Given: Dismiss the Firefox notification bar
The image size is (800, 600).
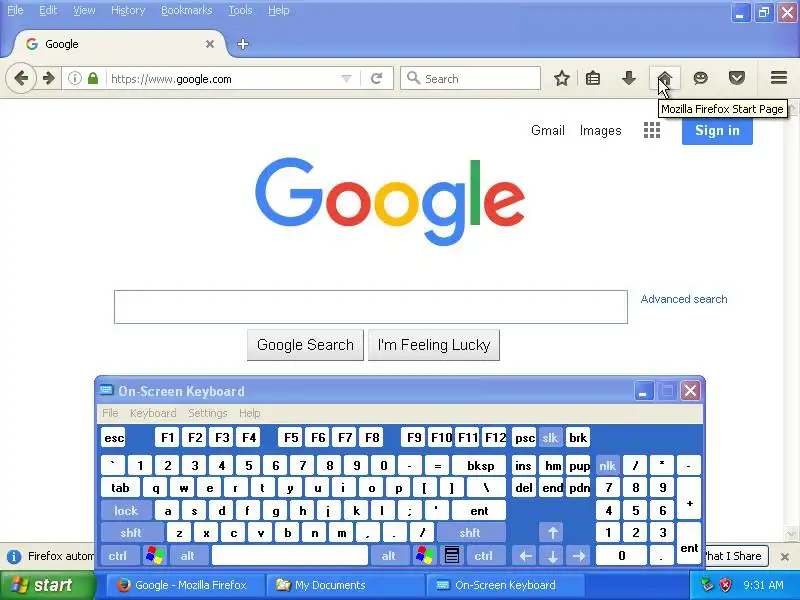Looking at the screenshot, I should tap(785, 556).
